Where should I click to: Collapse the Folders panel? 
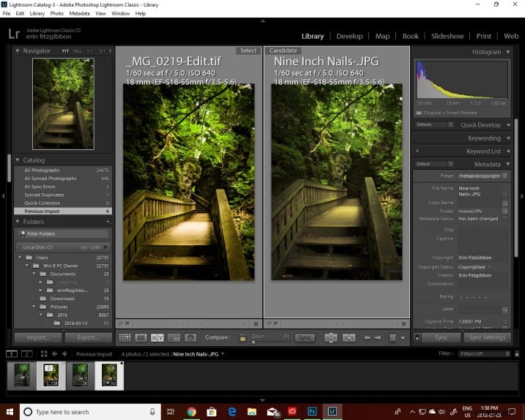coord(18,221)
